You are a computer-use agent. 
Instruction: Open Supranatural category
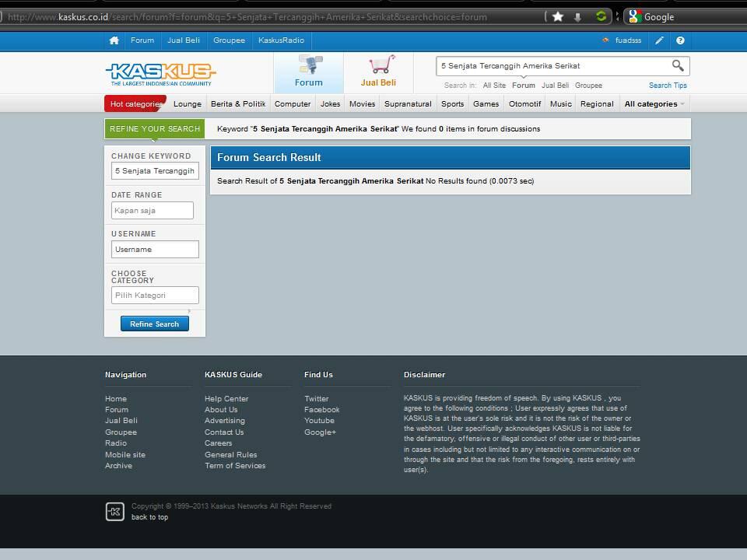tap(408, 103)
